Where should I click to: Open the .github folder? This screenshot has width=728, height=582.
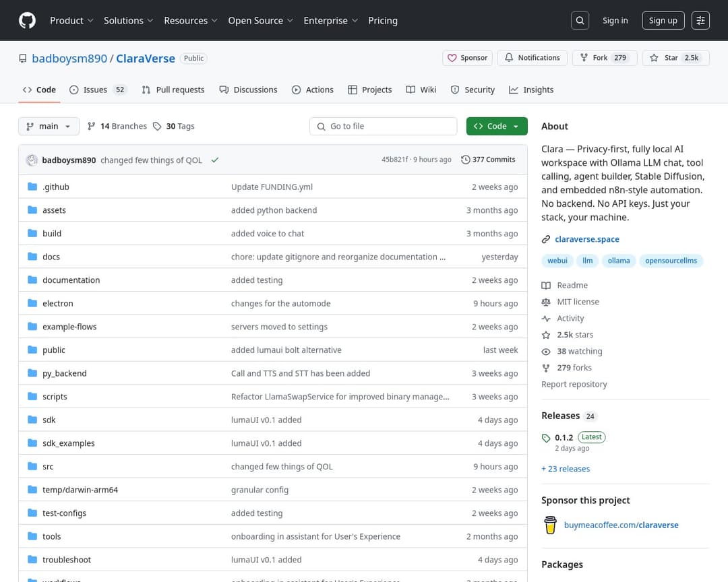[56, 187]
